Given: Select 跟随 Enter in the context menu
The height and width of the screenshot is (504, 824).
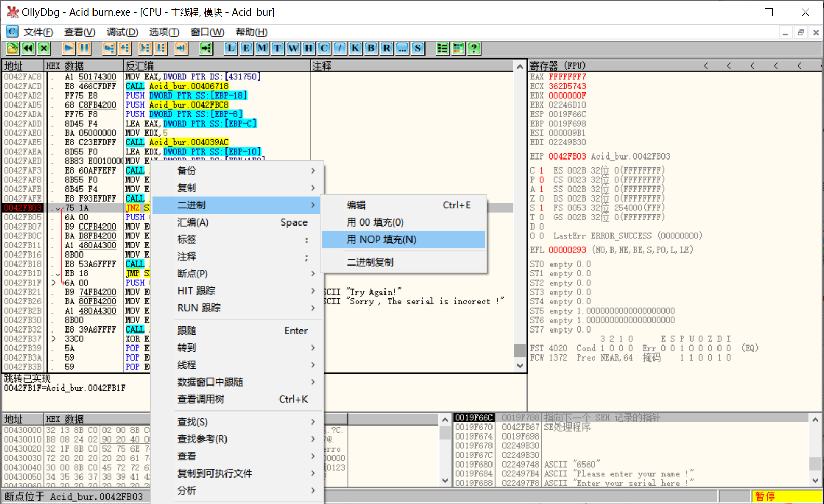Looking at the screenshot, I should point(237,330).
